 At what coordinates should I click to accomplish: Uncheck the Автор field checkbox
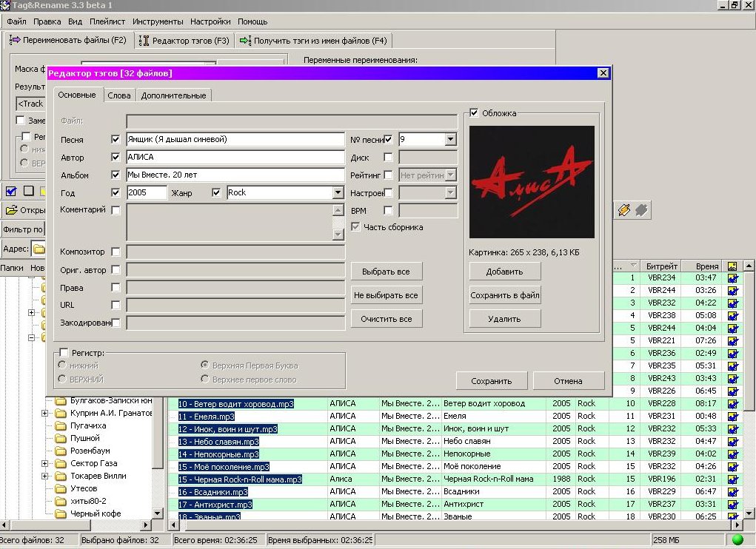[116, 157]
